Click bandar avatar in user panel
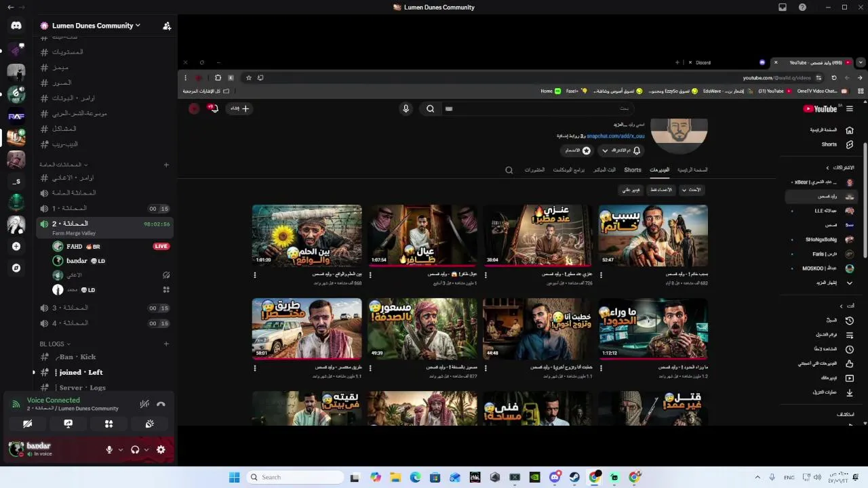868x488 pixels. tap(16, 449)
